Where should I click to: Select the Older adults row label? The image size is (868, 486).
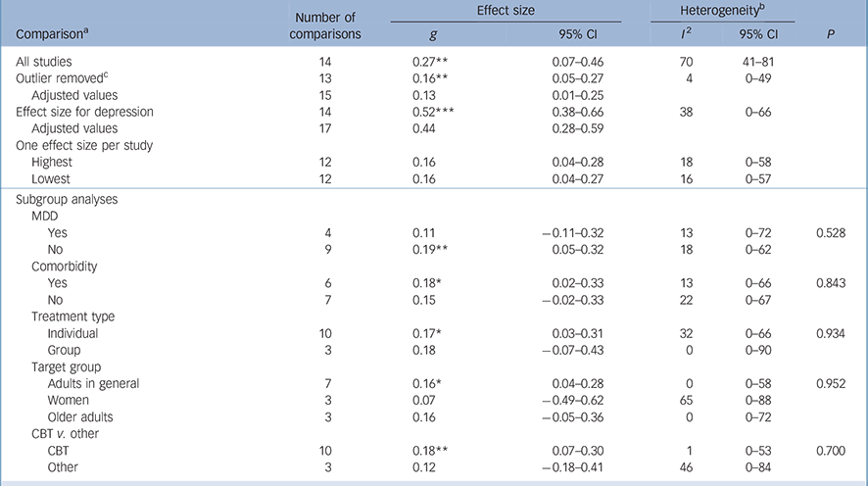point(82,416)
